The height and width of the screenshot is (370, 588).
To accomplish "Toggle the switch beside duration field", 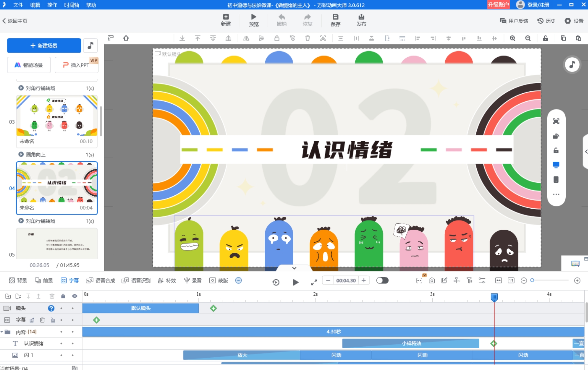I will pyautogui.click(x=382, y=281).
